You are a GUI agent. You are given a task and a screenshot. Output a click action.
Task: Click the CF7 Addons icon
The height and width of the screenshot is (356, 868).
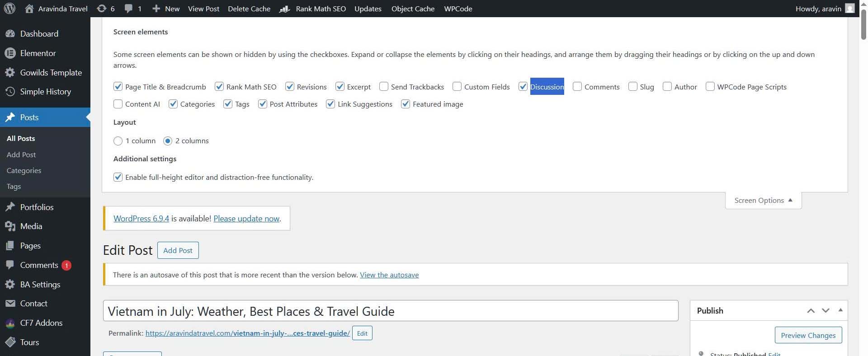pos(10,323)
